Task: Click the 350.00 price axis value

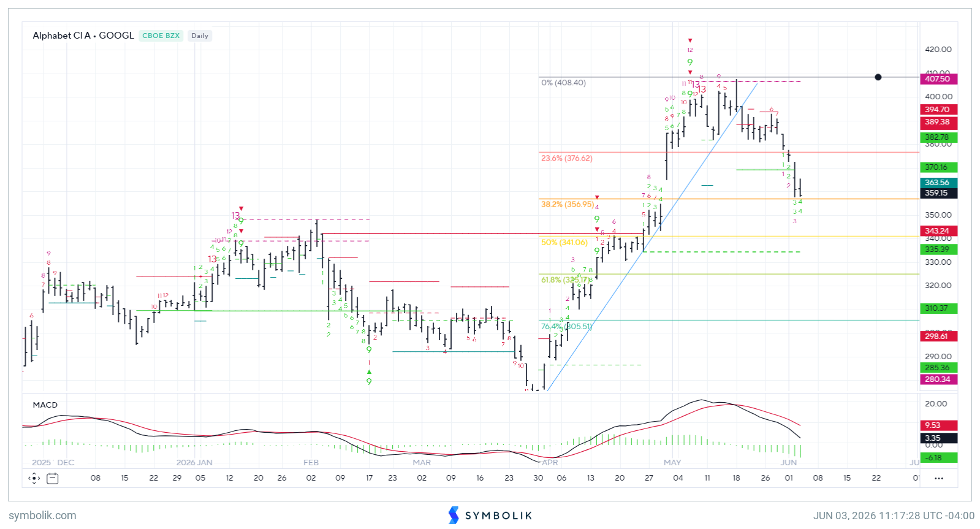Action: pyautogui.click(x=938, y=215)
